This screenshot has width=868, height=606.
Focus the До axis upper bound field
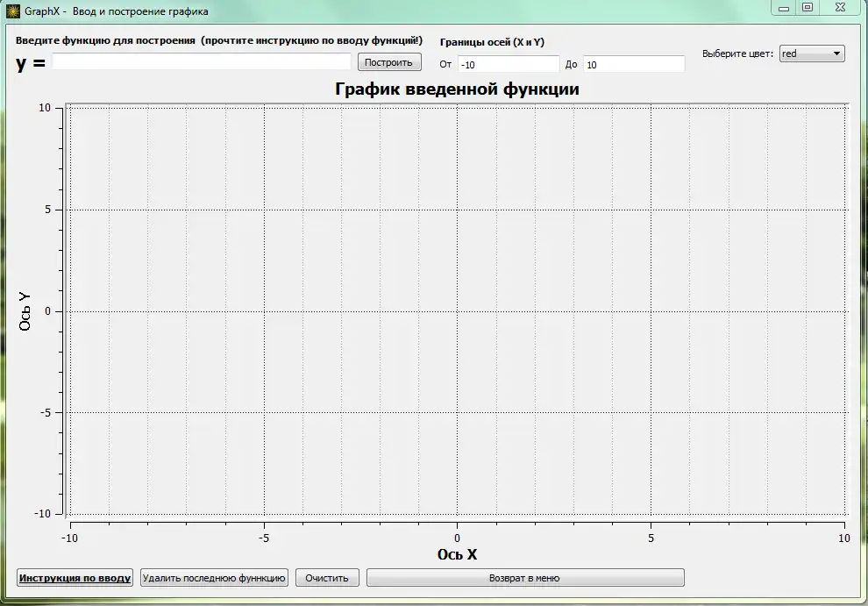[x=634, y=64]
